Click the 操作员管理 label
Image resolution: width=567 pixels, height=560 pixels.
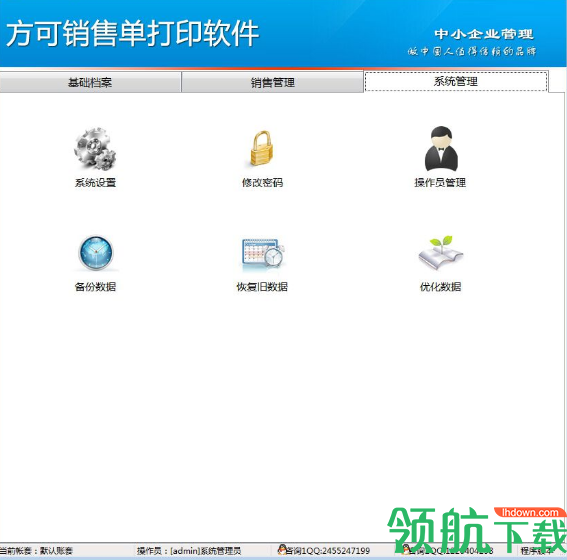point(440,183)
